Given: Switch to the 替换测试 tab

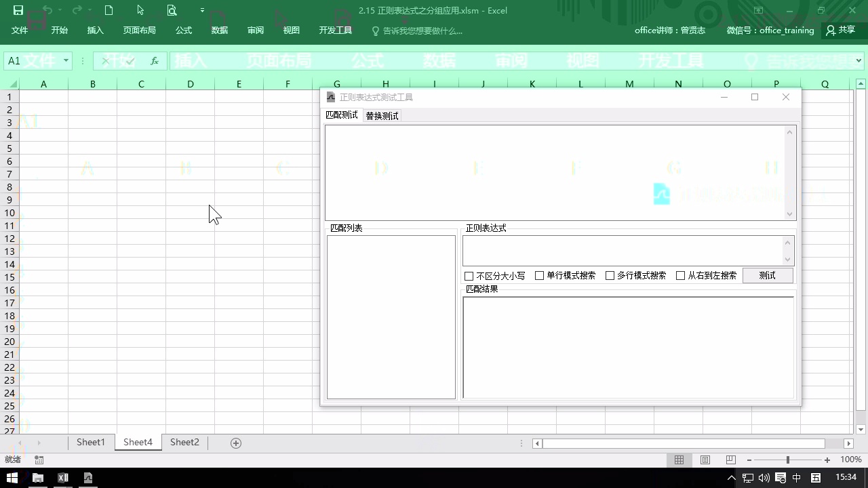Looking at the screenshot, I should [381, 115].
